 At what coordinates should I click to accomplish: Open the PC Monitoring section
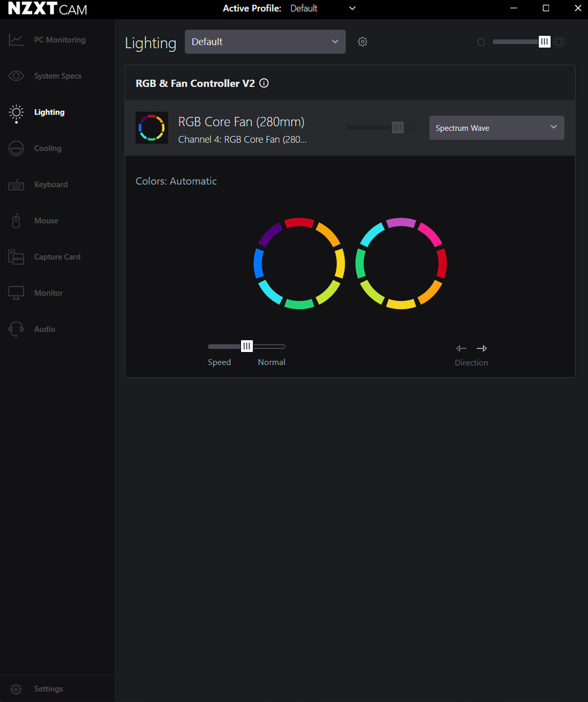pos(57,40)
